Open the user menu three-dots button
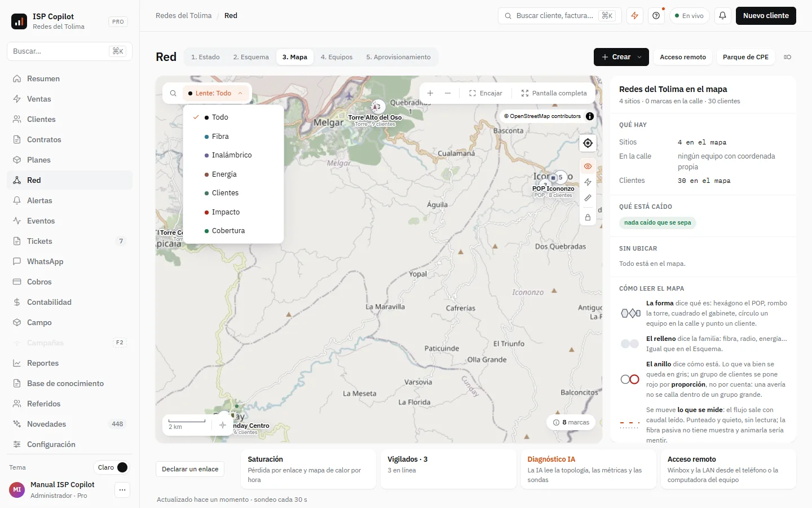The width and height of the screenshot is (812, 508). pyautogui.click(x=122, y=490)
